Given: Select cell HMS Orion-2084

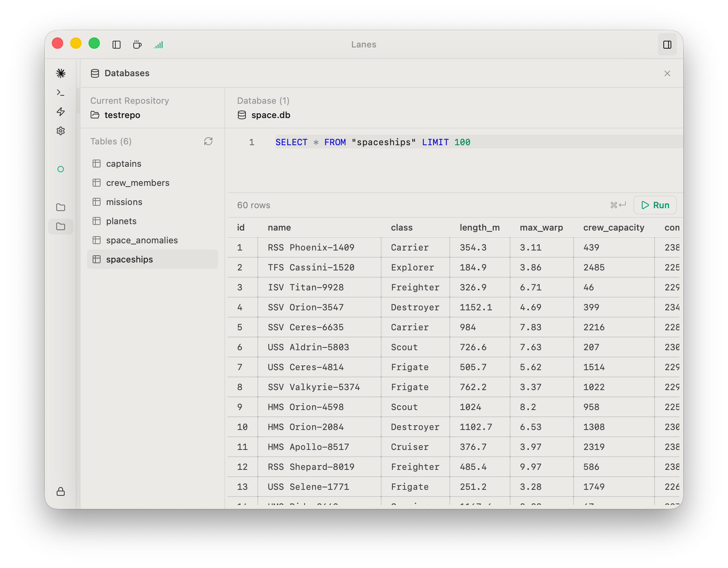Looking at the screenshot, I should 319,427.
